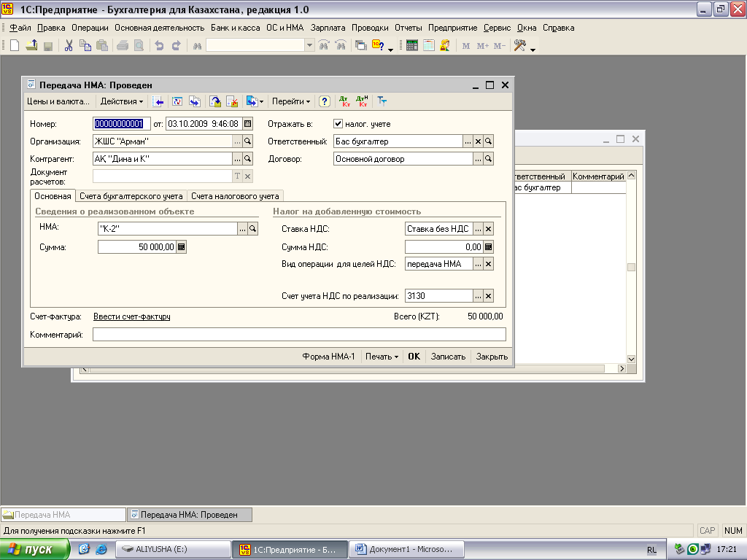Click the Refresh icon in document toolbar
This screenshot has width=747, height=560.
point(177,101)
